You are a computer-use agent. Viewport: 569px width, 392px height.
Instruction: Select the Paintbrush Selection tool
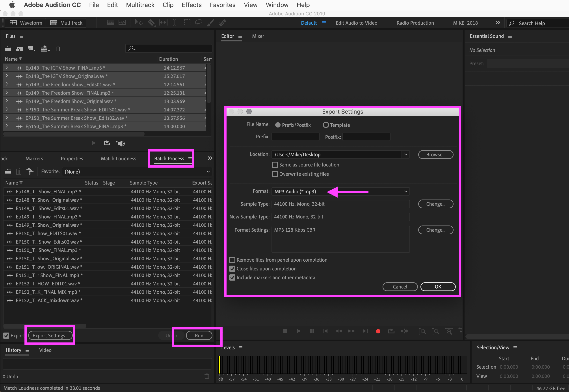(210, 23)
